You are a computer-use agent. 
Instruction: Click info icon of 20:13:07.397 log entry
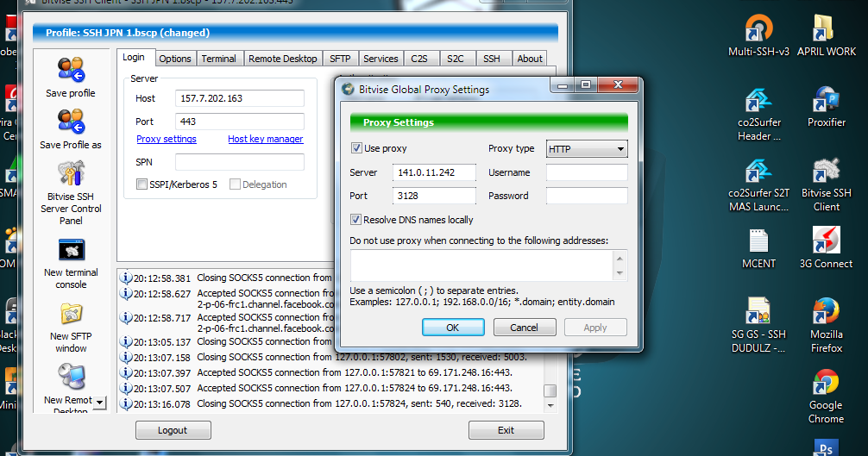(x=126, y=372)
